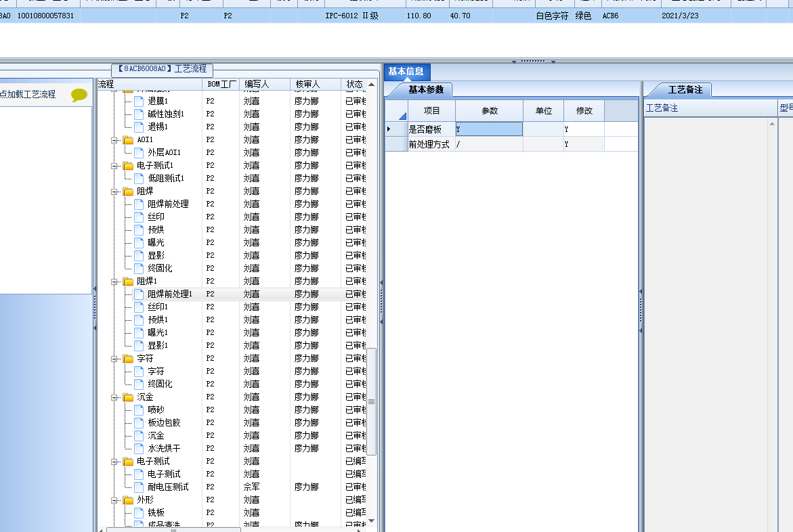The width and height of the screenshot is (793, 532).
Task: Click the 退膜1 document icon
Action: pos(139,101)
